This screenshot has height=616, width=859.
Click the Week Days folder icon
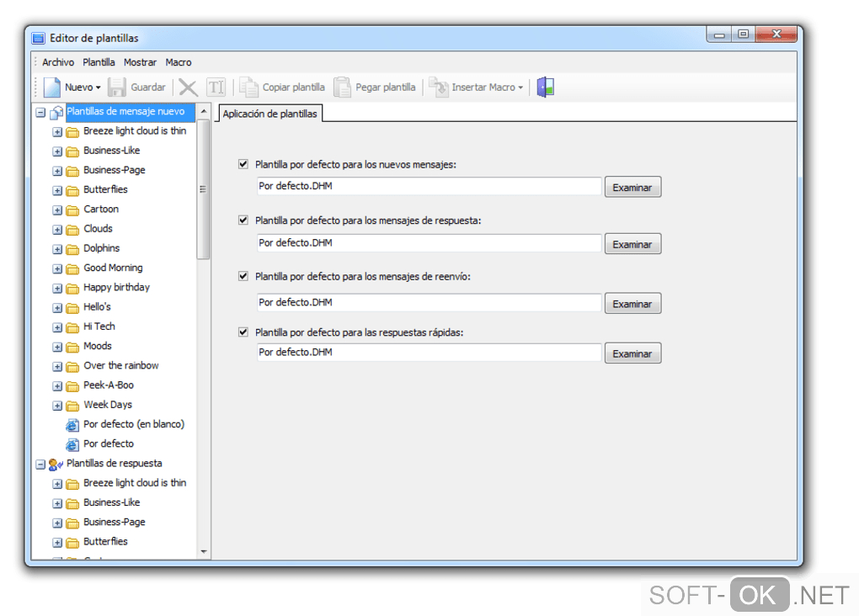coord(72,406)
